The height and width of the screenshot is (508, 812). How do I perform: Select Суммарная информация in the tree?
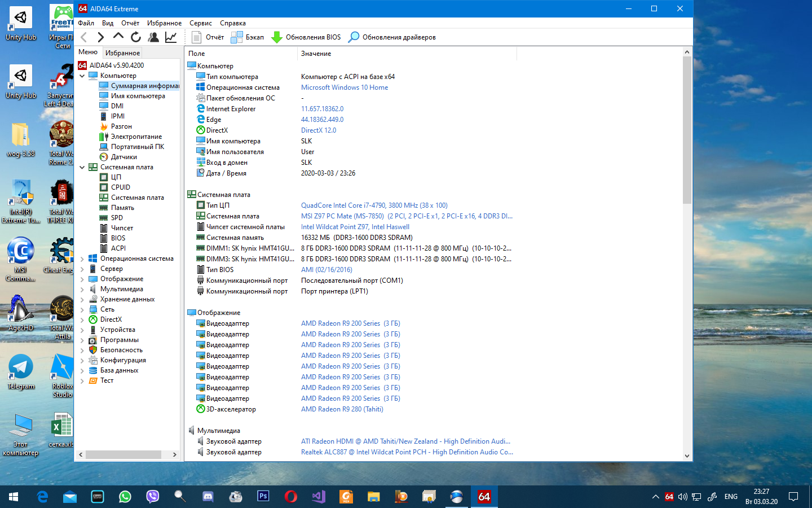click(139, 86)
